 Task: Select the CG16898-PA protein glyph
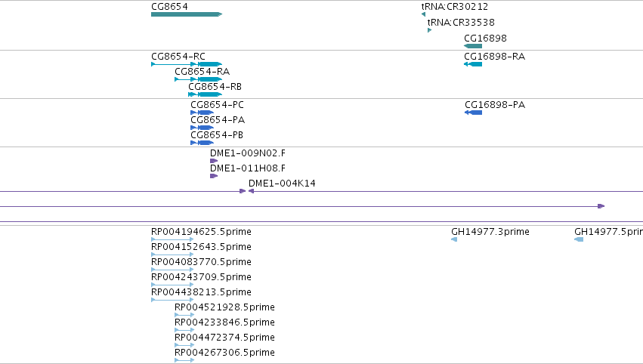pos(473,113)
